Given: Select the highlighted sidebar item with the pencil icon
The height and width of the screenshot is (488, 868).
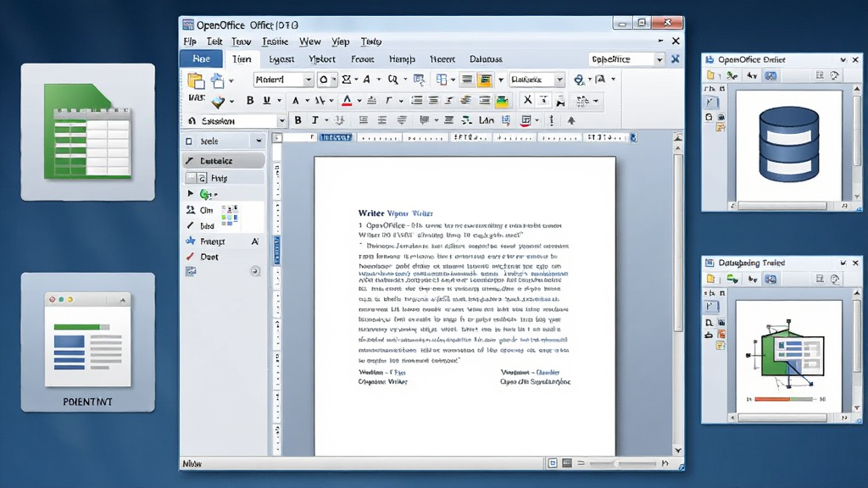Looking at the screenshot, I should tap(224, 160).
